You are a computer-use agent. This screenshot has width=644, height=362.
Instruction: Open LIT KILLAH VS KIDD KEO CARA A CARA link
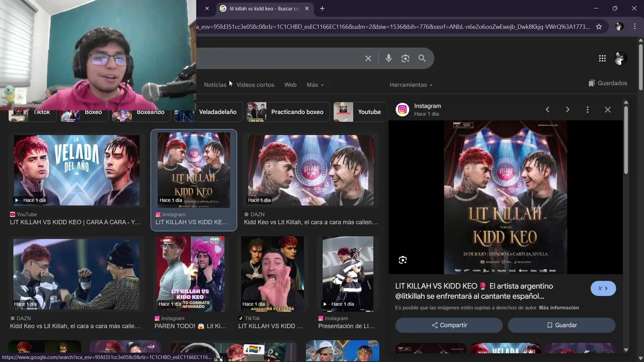coord(75,222)
